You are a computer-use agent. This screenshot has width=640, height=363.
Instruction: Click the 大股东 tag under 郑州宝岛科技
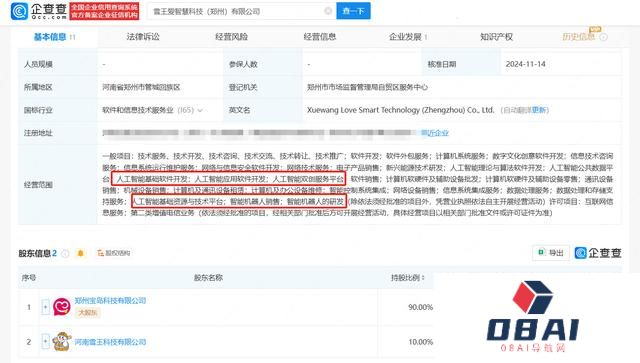pos(87,312)
